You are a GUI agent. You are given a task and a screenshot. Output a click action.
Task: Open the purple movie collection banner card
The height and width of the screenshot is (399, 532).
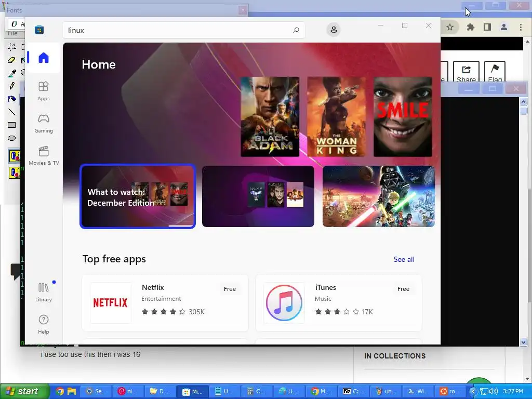click(x=258, y=196)
